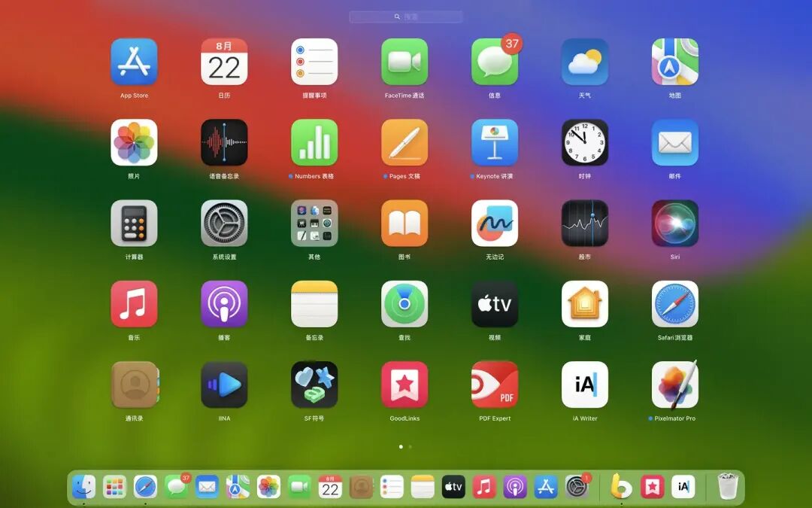Viewport: 812px width, 508px height.
Task: Launch Pixelmator Pro app
Action: pos(674,385)
